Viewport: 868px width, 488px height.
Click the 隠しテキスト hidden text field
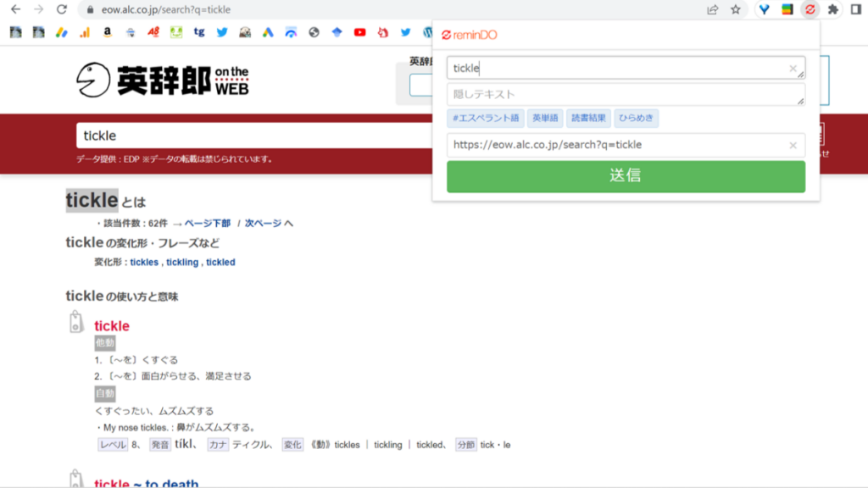click(626, 95)
